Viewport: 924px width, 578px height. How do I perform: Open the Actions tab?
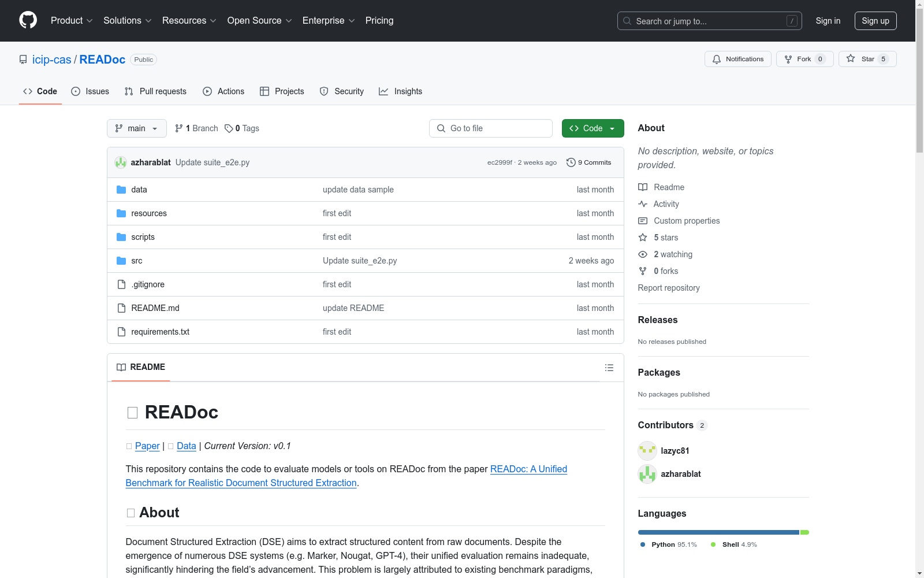point(223,91)
